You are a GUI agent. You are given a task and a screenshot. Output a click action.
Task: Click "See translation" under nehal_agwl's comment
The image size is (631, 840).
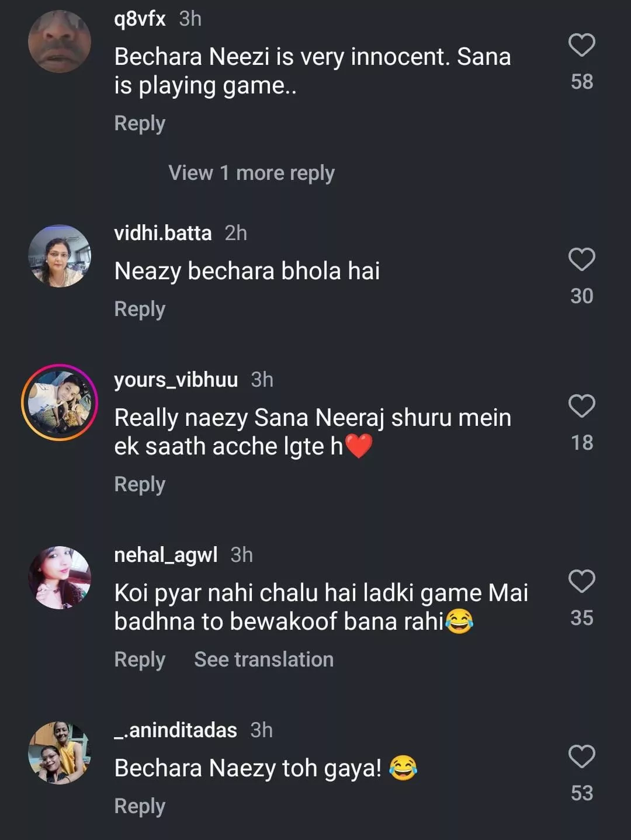264,659
